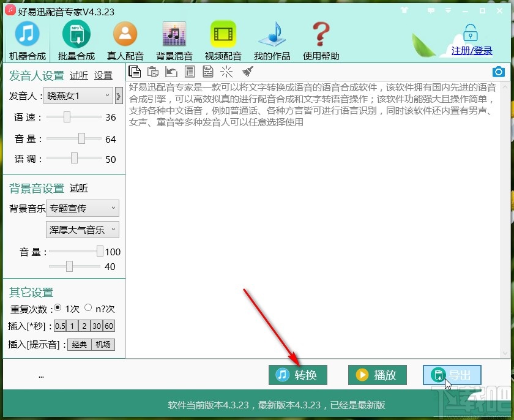Screen dimensions: 514x420
Task: Click the magic wand toolbar icon
Action: tap(226, 72)
